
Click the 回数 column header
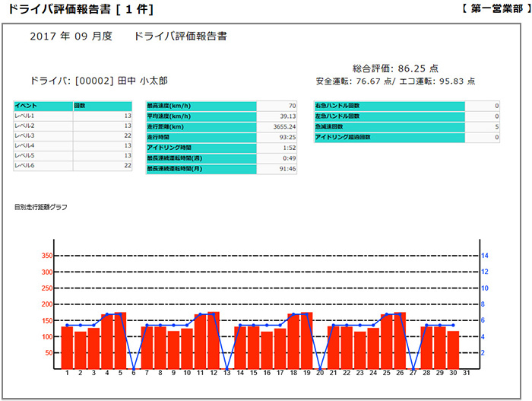[103, 106]
